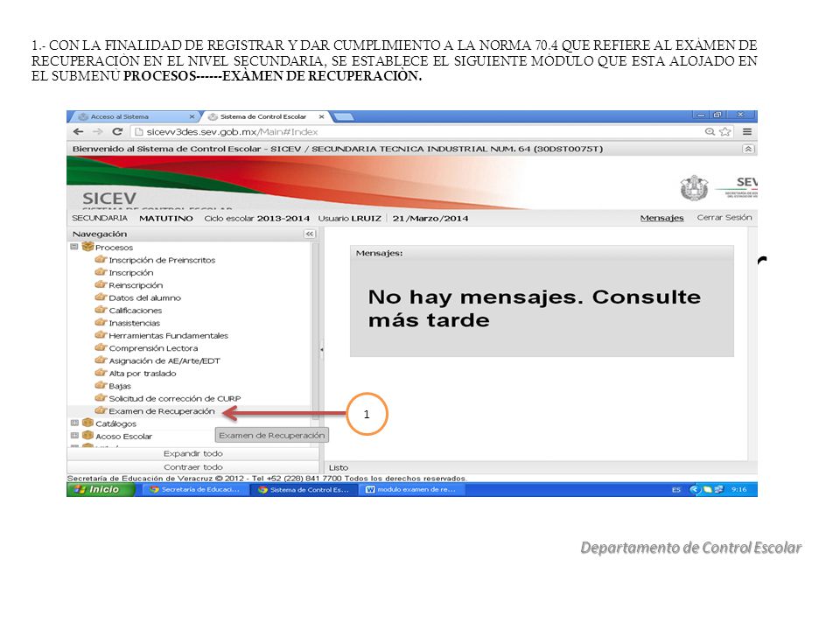
Task: Click the No hay mensajes message text
Action: click(x=534, y=309)
